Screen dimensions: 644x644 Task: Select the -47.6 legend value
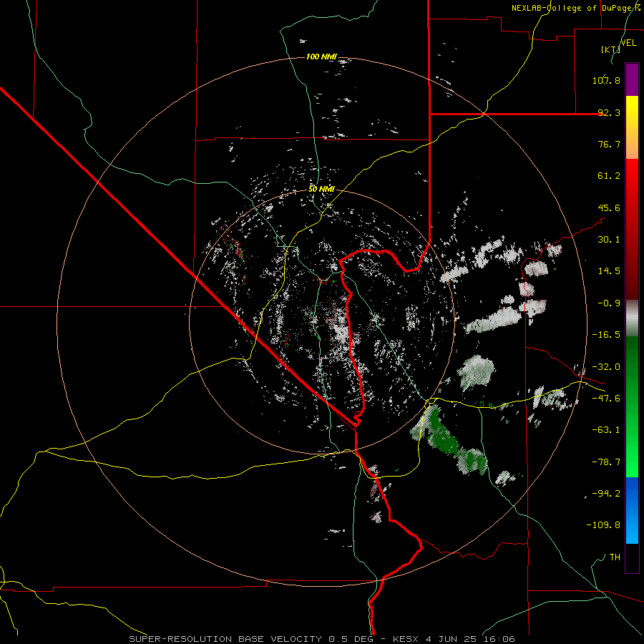(x=606, y=399)
